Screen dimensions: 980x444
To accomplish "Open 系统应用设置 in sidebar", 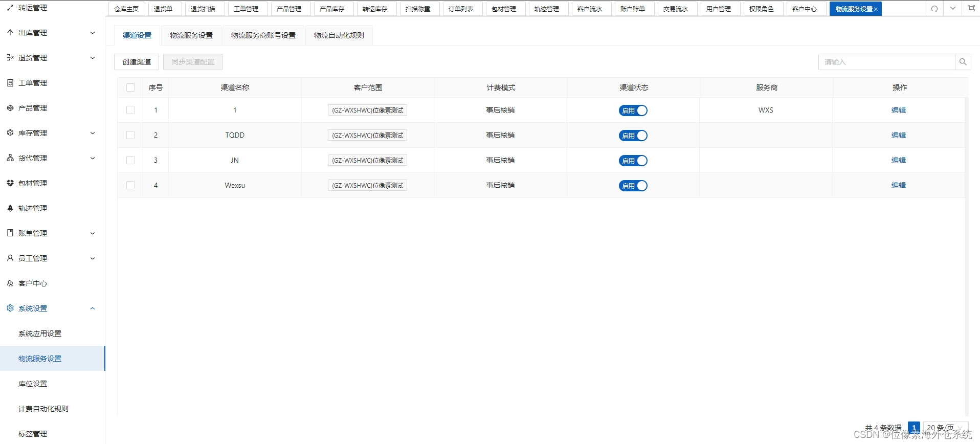I will [40, 334].
